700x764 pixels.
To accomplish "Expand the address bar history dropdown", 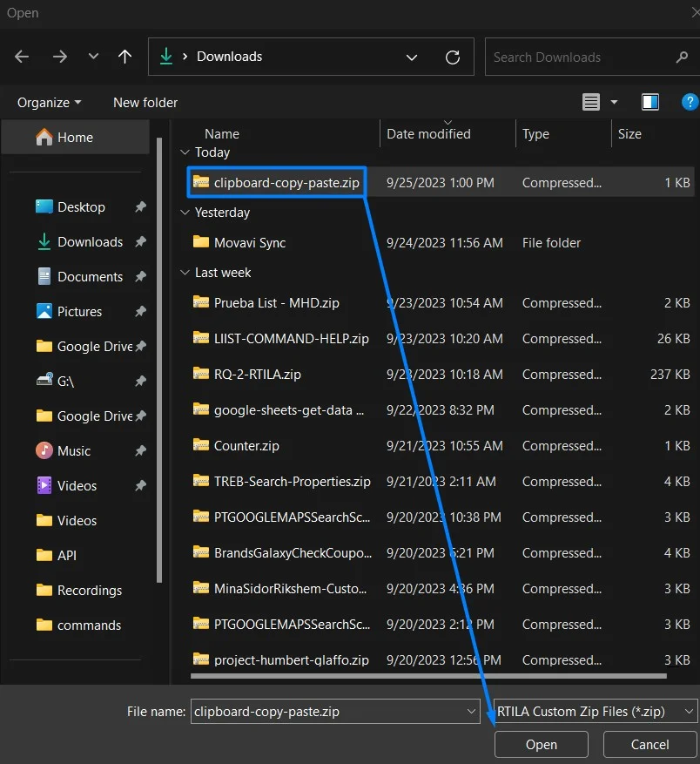I will click(412, 57).
